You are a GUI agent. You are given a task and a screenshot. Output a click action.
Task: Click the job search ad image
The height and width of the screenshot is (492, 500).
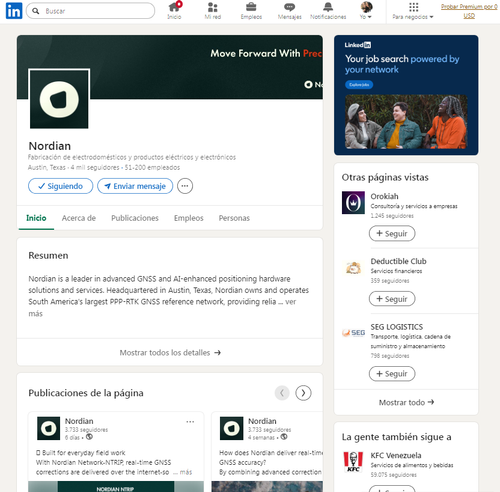pyautogui.click(x=406, y=122)
